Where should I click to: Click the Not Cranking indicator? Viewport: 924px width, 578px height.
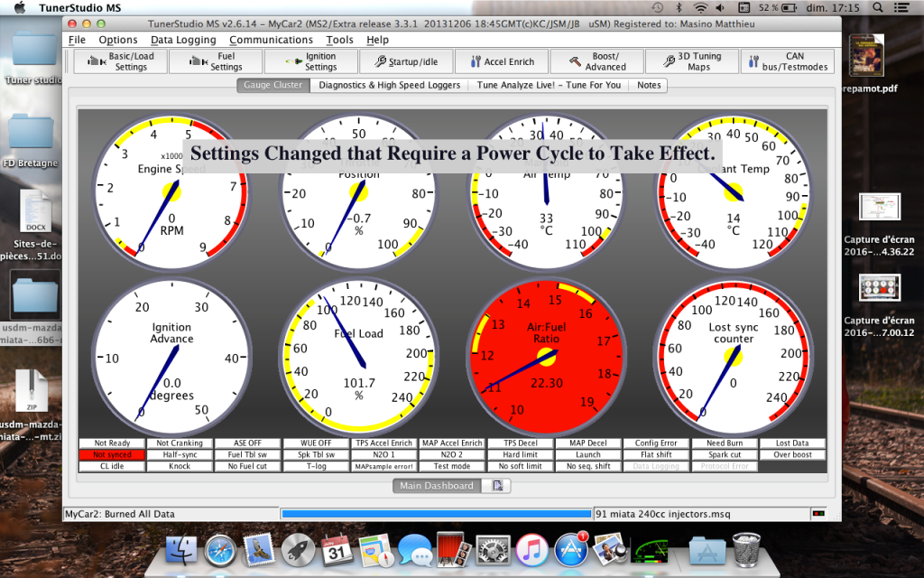180,443
